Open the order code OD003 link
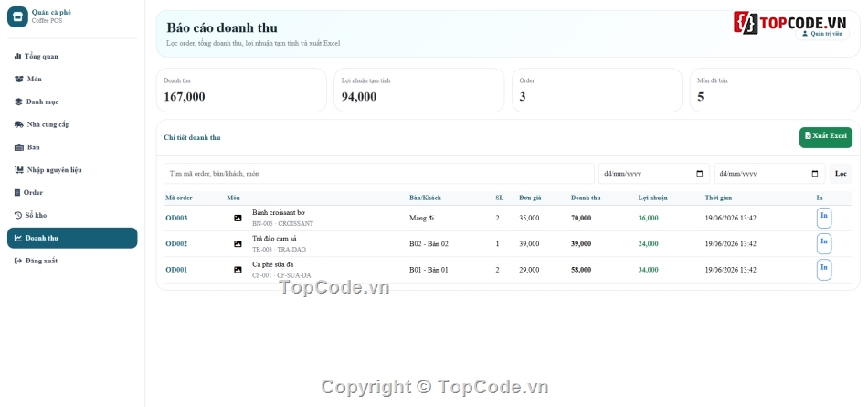868x407 pixels. (x=176, y=218)
